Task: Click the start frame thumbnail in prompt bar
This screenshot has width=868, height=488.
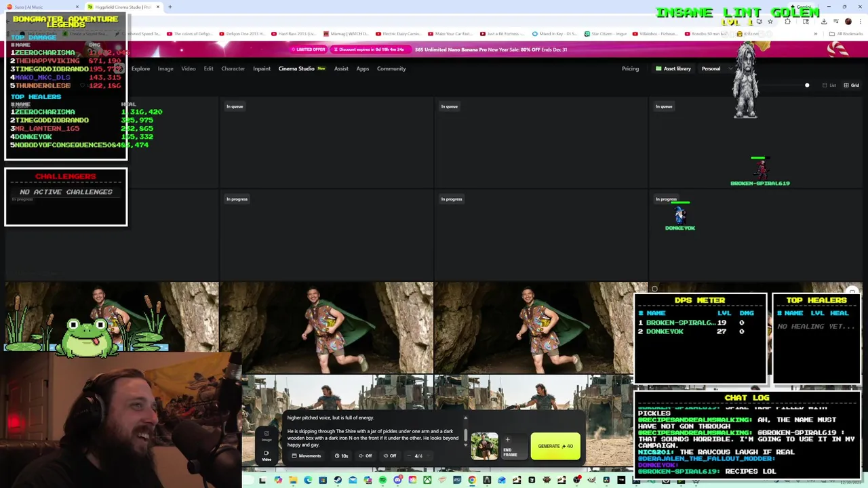Action: (x=484, y=447)
